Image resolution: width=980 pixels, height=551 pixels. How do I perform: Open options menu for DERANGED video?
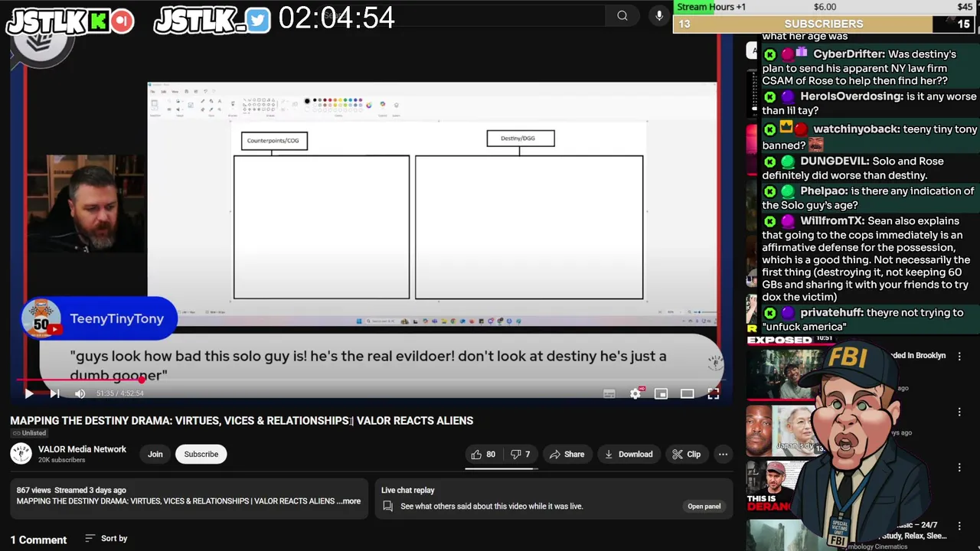tap(959, 468)
